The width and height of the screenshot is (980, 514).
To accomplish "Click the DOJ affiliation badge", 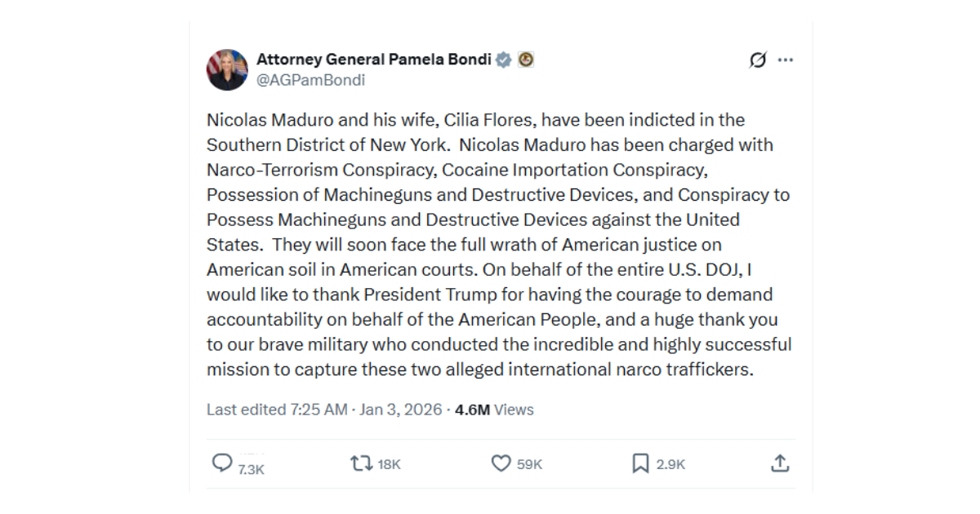I will 527,59.
